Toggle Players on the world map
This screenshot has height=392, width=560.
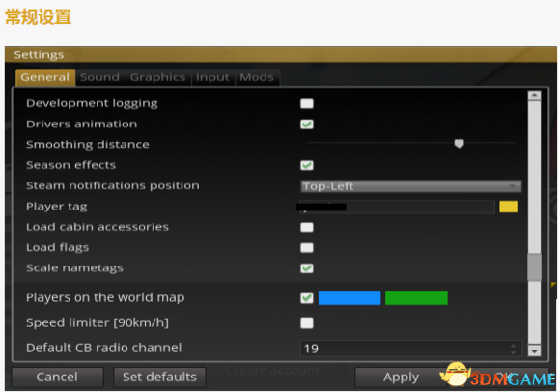click(307, 297)
